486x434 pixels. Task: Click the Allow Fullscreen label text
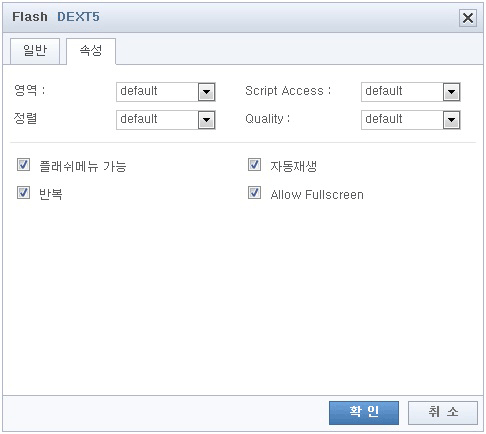[317, 195]
